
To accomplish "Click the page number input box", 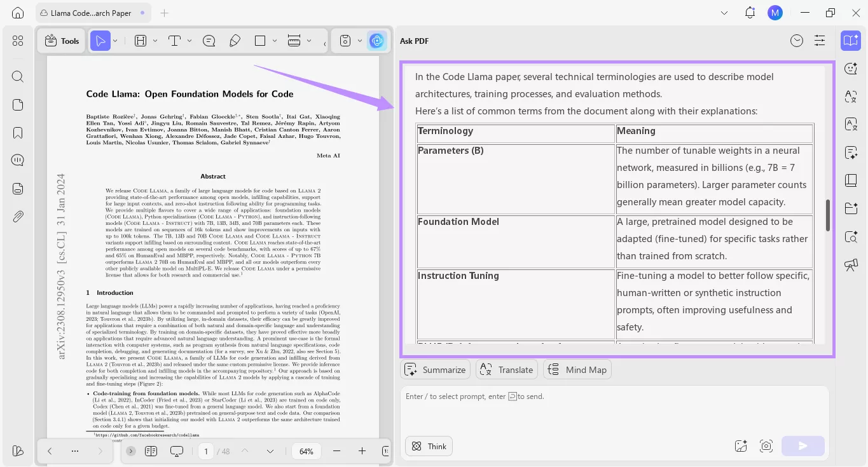I will click(205, 451).
